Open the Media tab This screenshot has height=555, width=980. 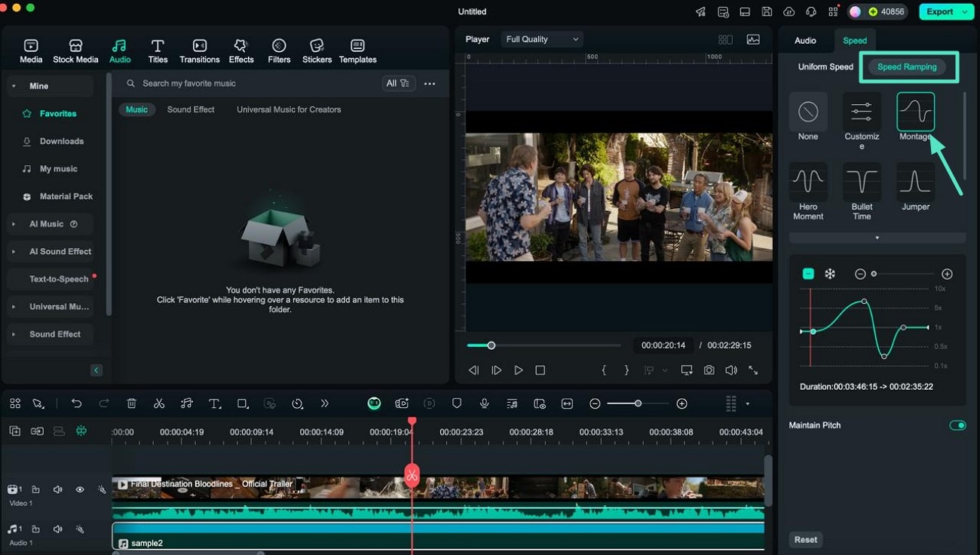pyautogui.click(x=31, y=51)
